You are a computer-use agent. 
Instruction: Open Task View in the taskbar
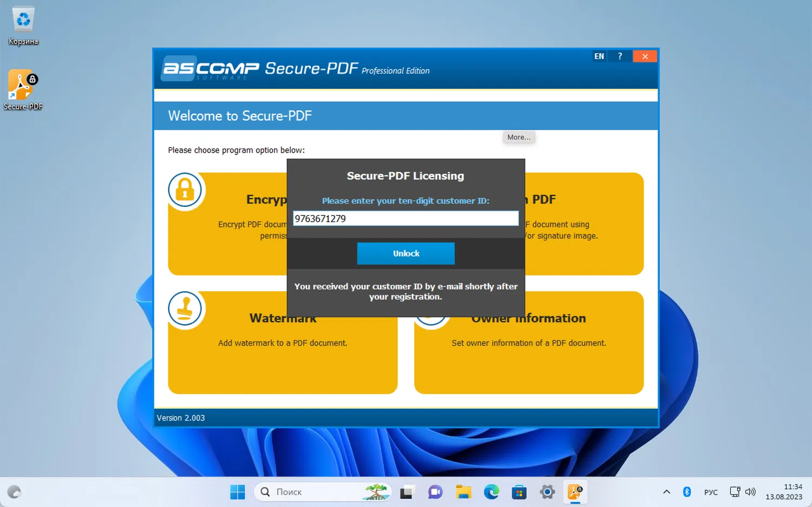(x=407, y=492)
